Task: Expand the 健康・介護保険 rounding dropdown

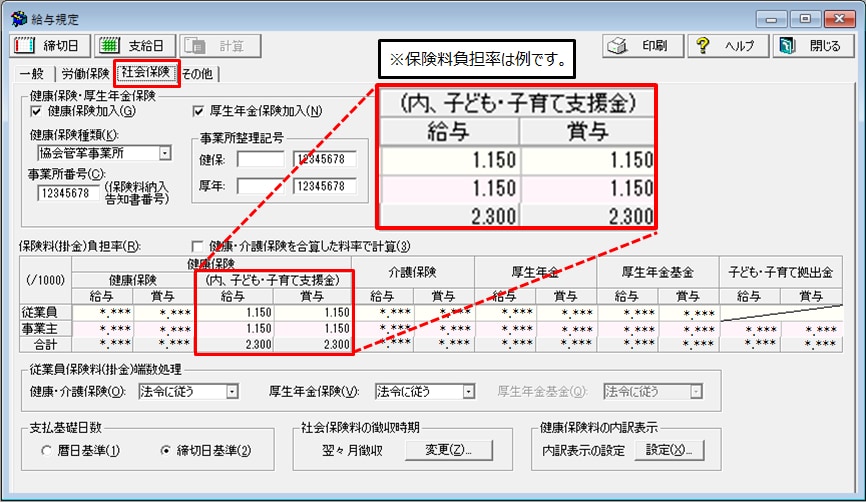Action: coord(232,392)
